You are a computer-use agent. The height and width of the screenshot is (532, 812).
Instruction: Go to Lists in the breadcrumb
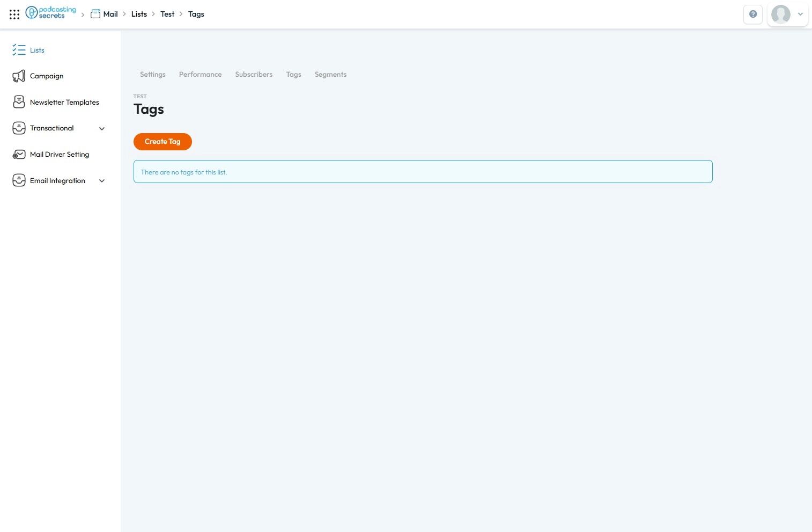click(x=139, y=14)
